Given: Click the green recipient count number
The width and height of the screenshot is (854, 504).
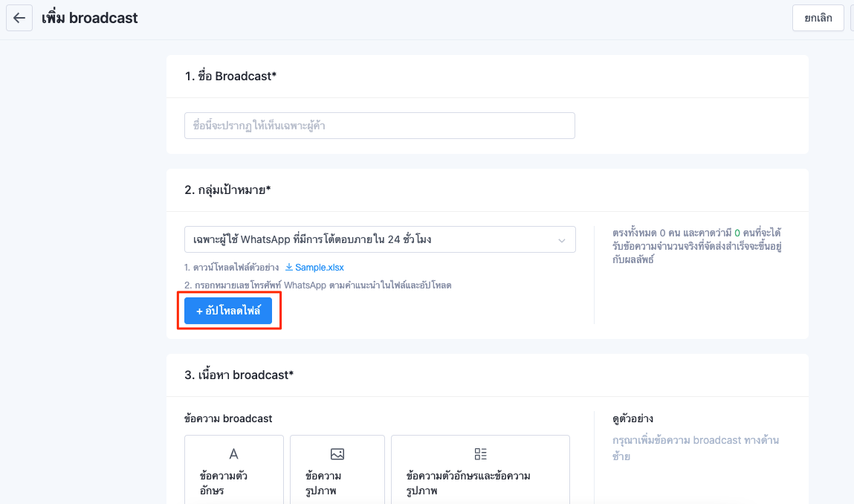Looking at the screenshot, I should click(x=737, y=233).
